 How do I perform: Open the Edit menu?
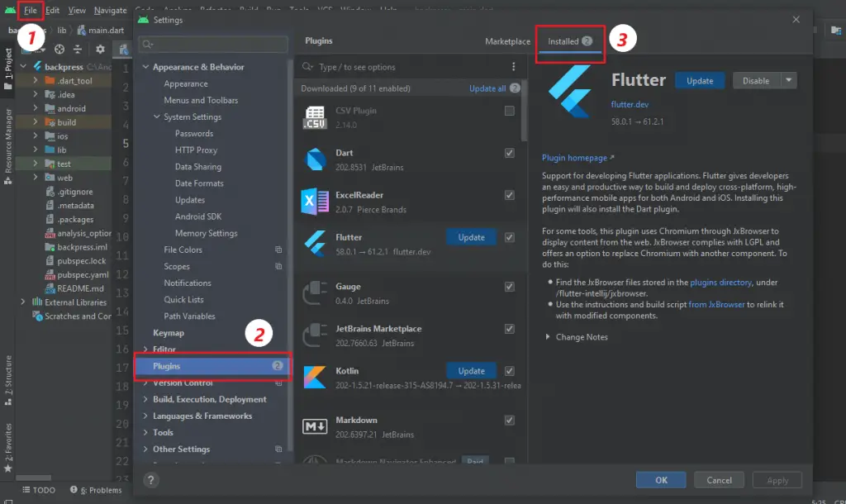click(x=52, y=10)
